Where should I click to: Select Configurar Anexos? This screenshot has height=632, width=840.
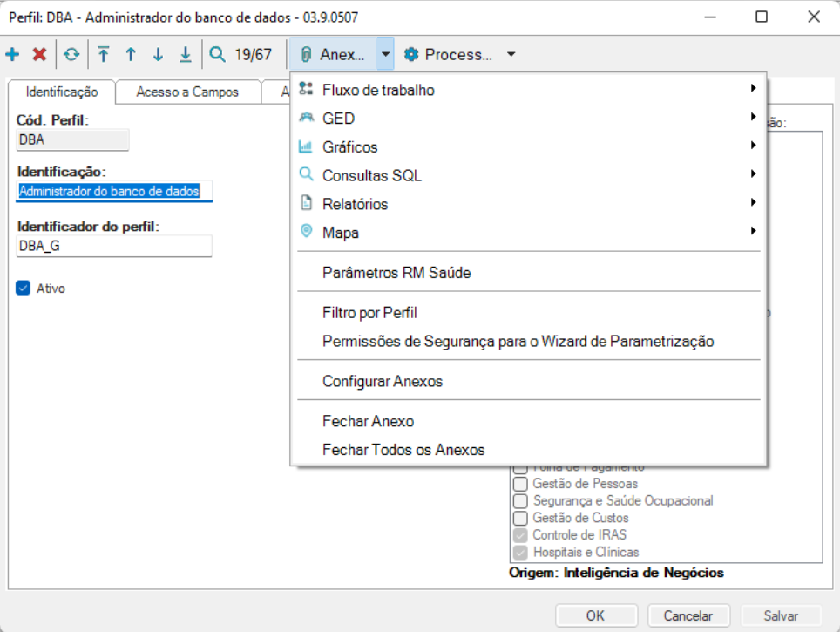point(529,381)
